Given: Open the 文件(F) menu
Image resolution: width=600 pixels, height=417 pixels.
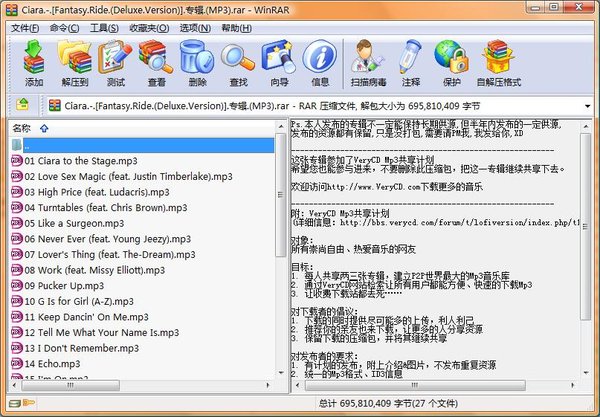Looking at the screenshot, I should tap(25, 28).
